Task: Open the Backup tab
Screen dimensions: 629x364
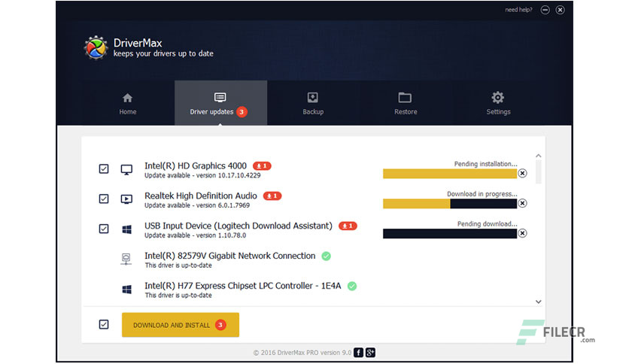Action: point(313,103)
